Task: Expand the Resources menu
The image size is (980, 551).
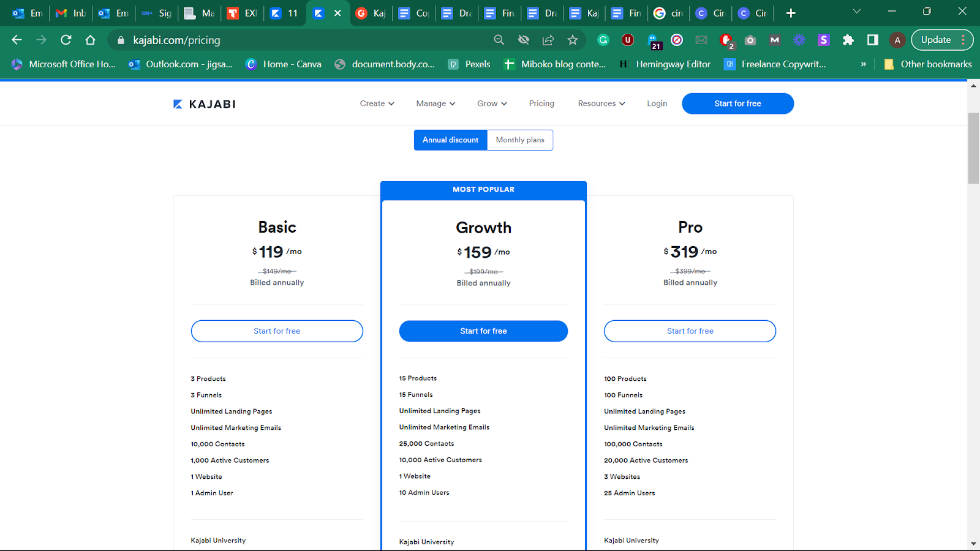Action: [x=601, y=103]
